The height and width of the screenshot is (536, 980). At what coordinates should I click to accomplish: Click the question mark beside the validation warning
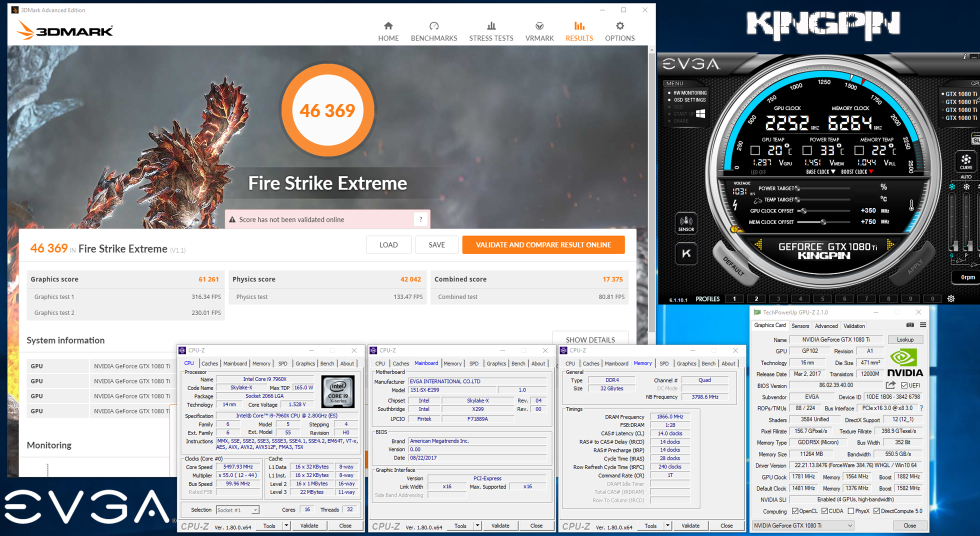pos(421,219)
